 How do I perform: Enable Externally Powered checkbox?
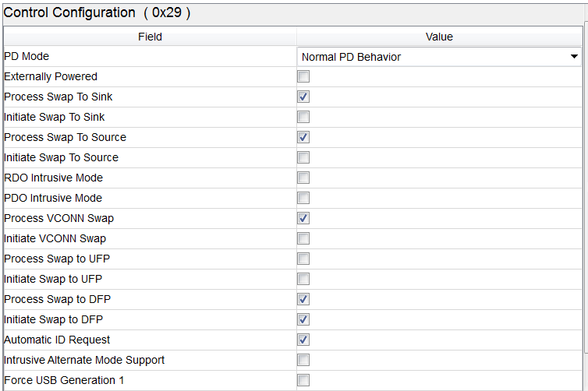pyautogui.click(x=303, y=76)
